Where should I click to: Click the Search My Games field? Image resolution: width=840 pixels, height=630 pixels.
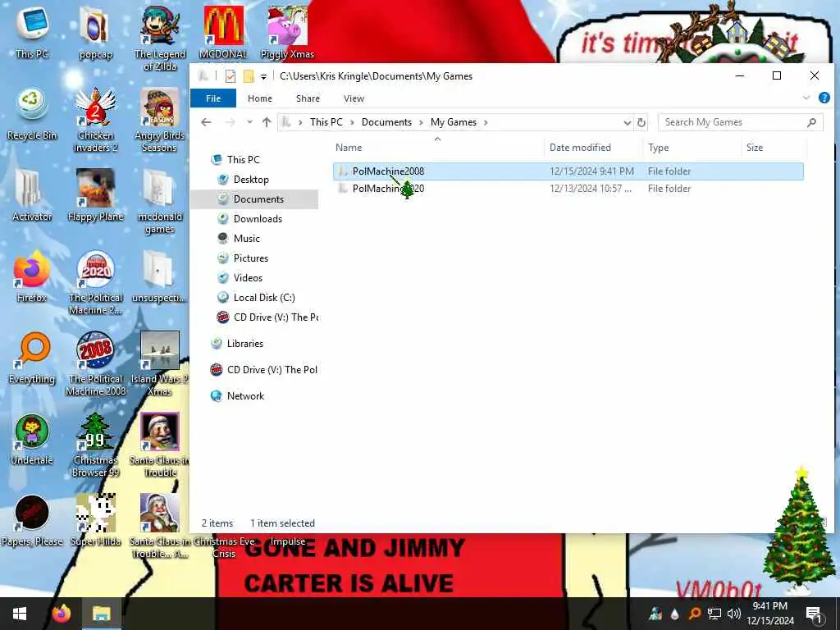pyautogui.click(x=740, y=122)
